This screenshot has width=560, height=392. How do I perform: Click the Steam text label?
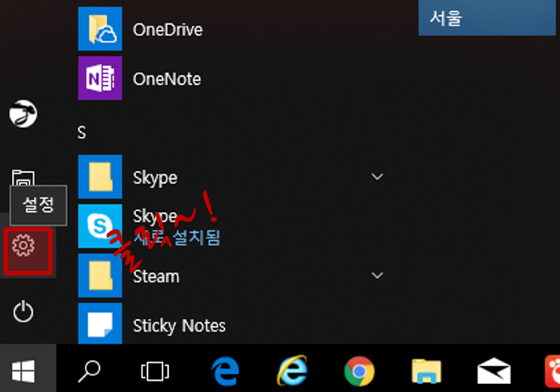[x=156, y=277]
